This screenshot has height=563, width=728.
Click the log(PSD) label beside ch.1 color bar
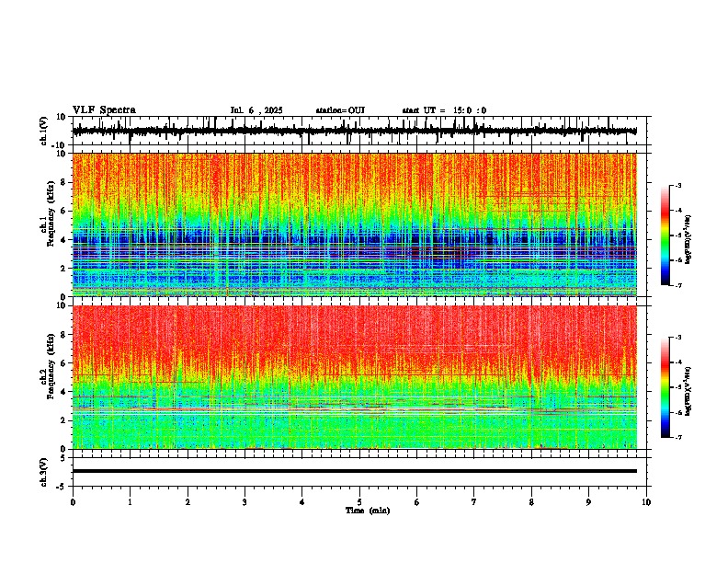point(688,239)
